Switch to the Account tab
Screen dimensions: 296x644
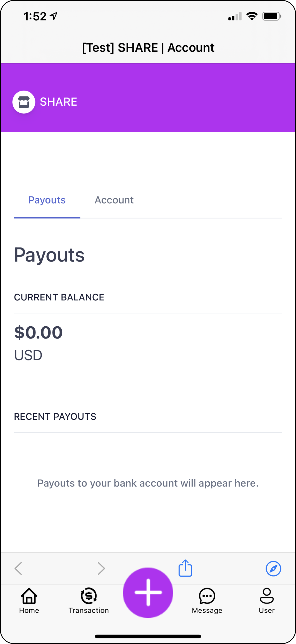pyautogui.click(x=114, y=200)
